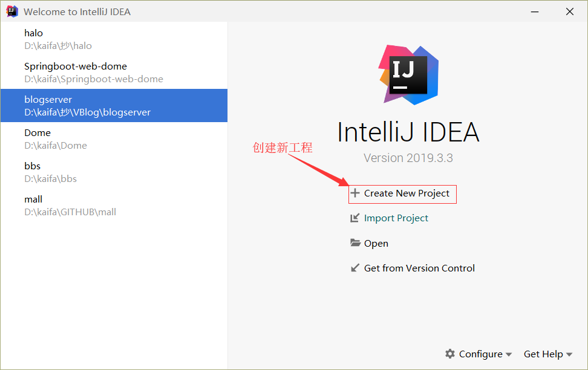This screenshot has height=370, width=588.
Task: Expand the Configure dropdown arrow
Action: 509,354
